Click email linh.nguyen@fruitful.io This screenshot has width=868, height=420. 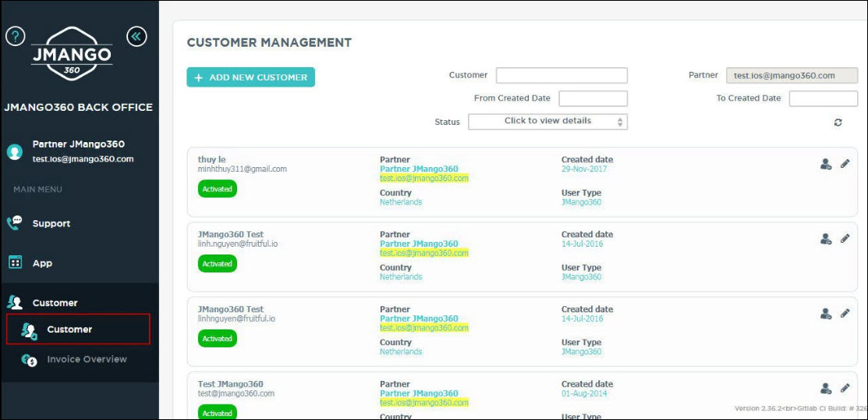click(x=238, y=244)
